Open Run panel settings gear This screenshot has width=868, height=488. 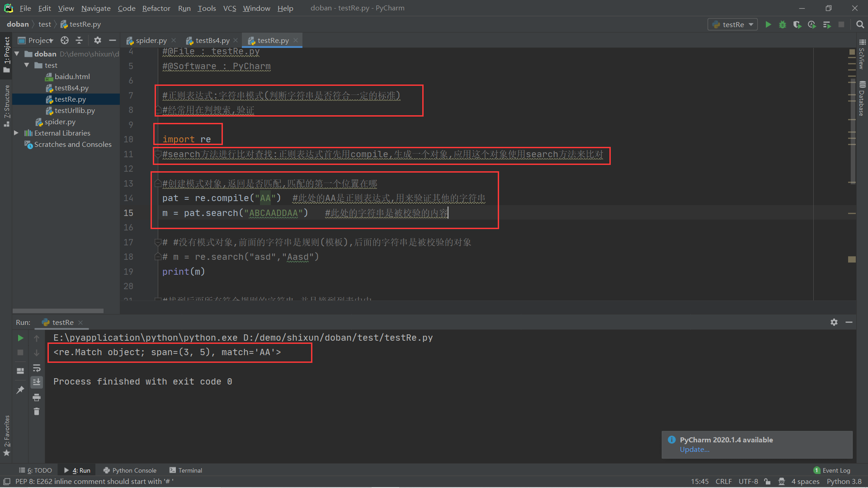834,322
